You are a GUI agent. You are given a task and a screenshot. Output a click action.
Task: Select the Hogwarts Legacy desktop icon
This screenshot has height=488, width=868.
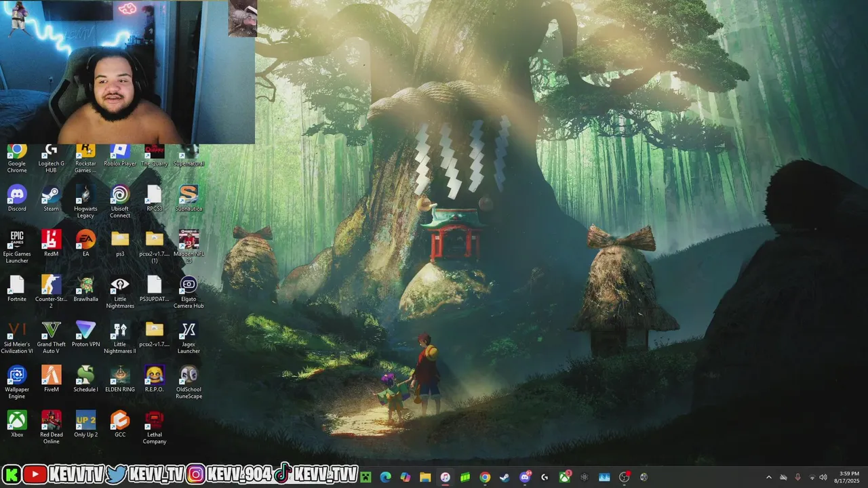point(85,201)
